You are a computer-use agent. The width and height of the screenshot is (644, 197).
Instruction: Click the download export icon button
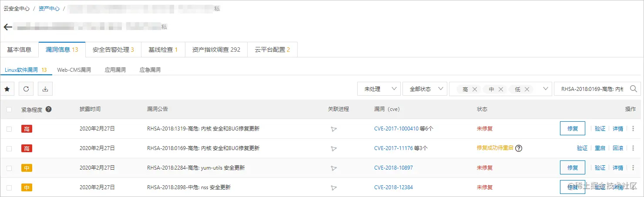click(45, 89)
